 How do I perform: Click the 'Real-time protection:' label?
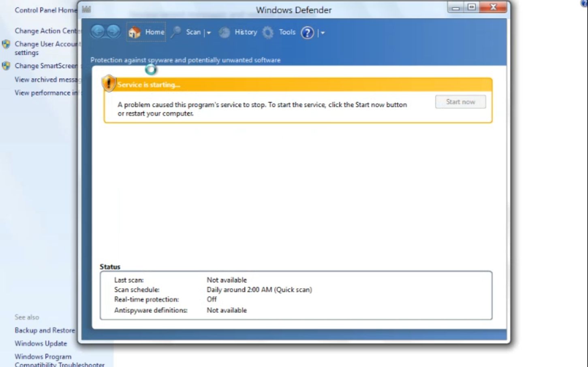click(146, 299)
